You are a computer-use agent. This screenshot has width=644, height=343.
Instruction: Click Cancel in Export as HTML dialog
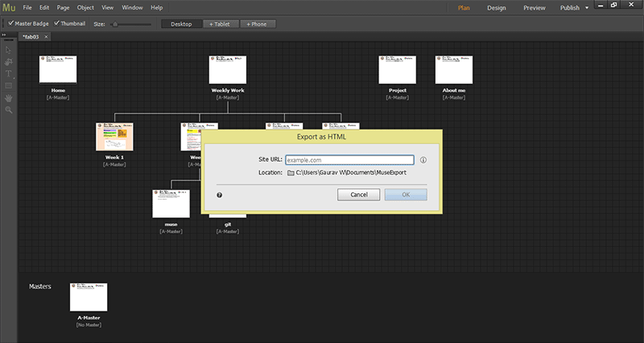(358, 195)
